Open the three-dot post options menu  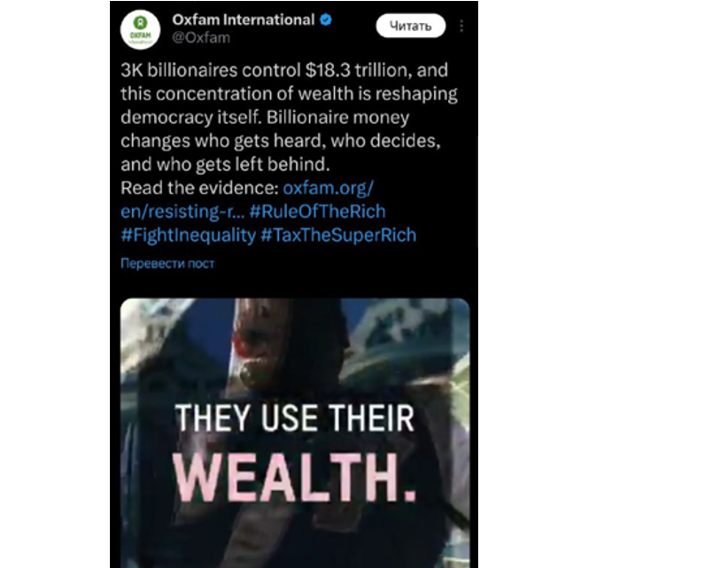461,26
